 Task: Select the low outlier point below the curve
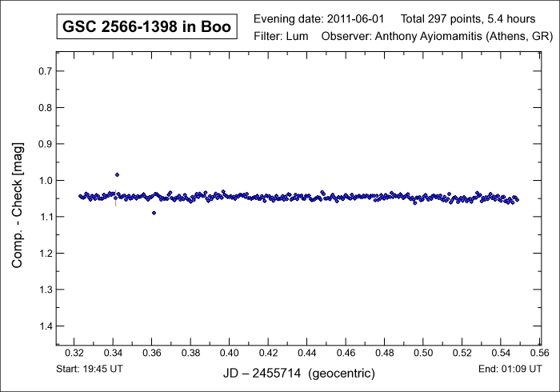pos(154,213)
